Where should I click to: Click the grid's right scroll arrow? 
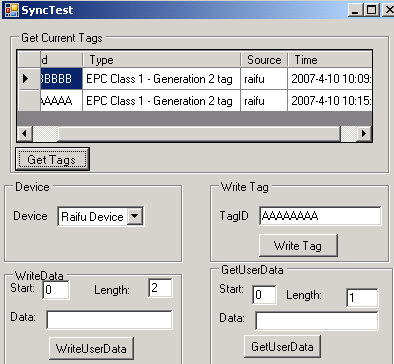364,134
